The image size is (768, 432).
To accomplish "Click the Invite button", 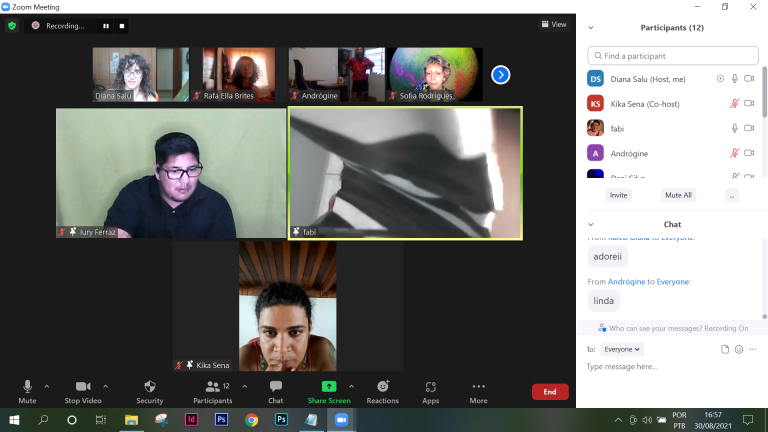I will click(618, 195).
